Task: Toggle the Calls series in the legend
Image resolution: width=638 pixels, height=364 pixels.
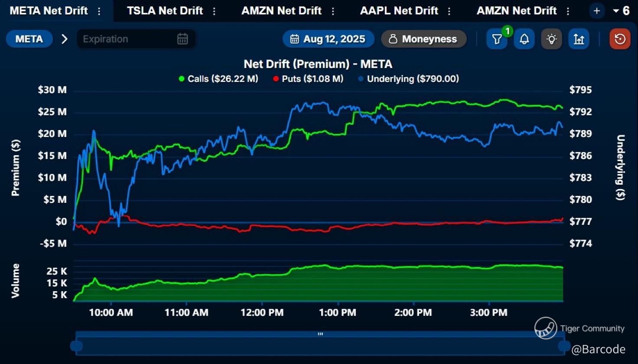Action: tap(218, 79)
